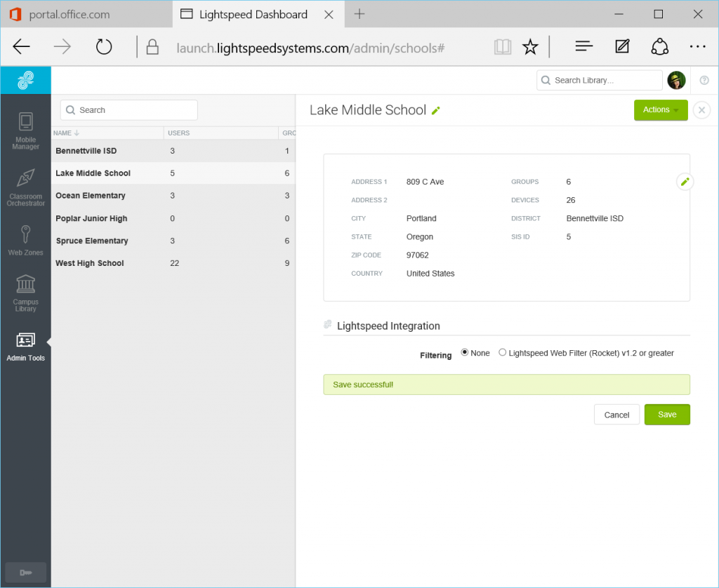Open the Campus Library section
This screenshot has width=719, height=588.
point(26,293)
